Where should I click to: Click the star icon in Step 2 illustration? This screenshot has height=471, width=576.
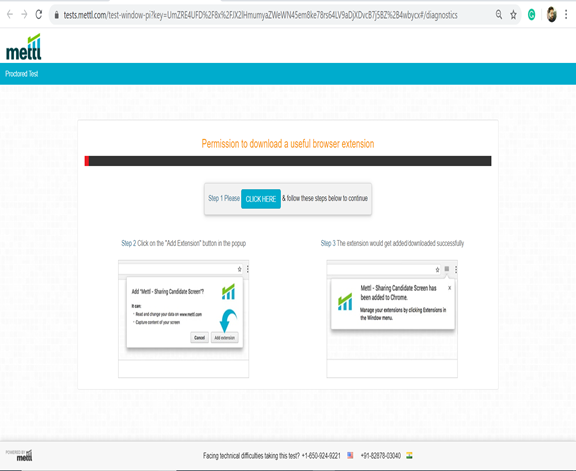pyautogui.click(x=240, y=269)
